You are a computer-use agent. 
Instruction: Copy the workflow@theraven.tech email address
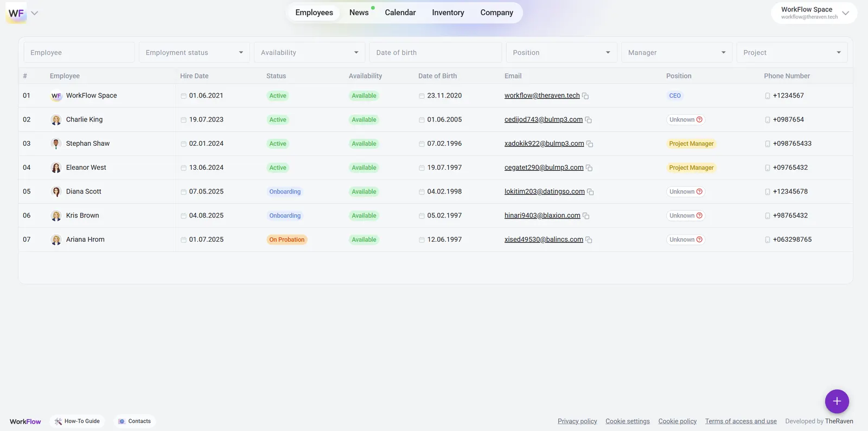pos(585,96)
